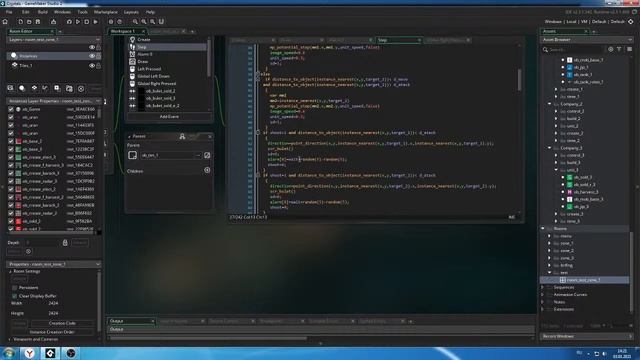The width and height of the screenshot is (640, 360).
Task: Click the Asset Browser search field
Action: 576,50
